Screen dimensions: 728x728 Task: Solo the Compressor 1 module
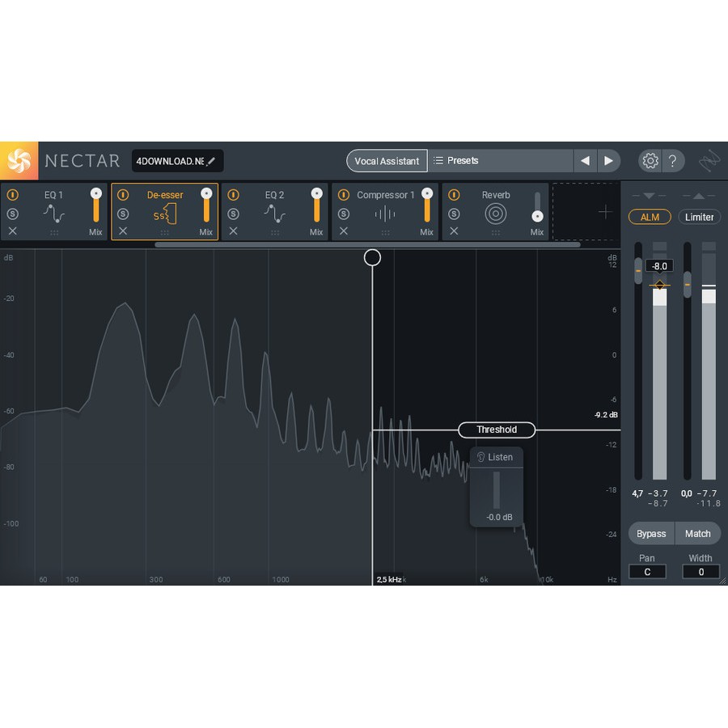(344, 214)
